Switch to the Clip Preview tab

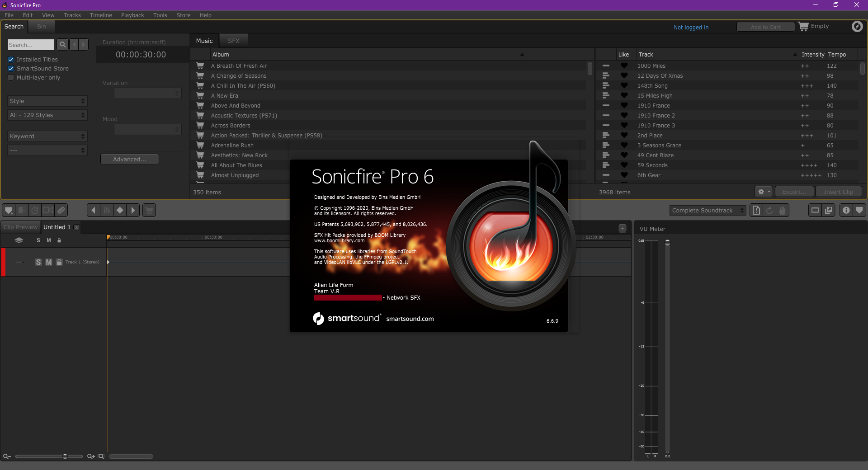[20, 227]
